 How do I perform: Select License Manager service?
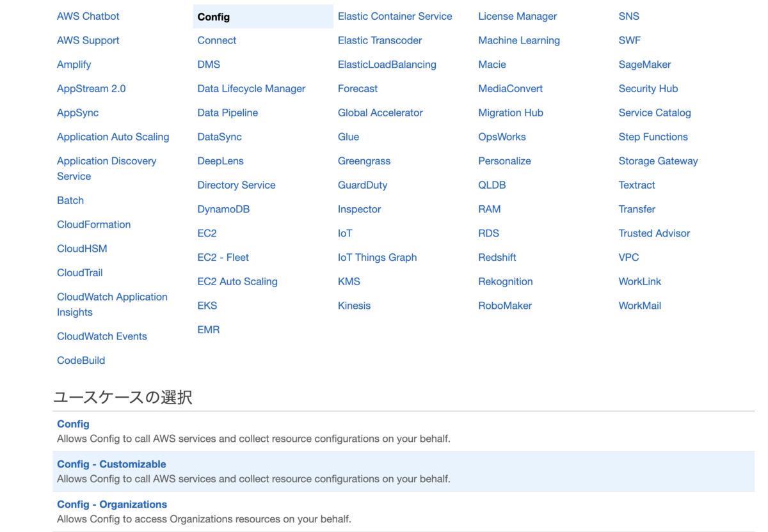coord(517,16)
